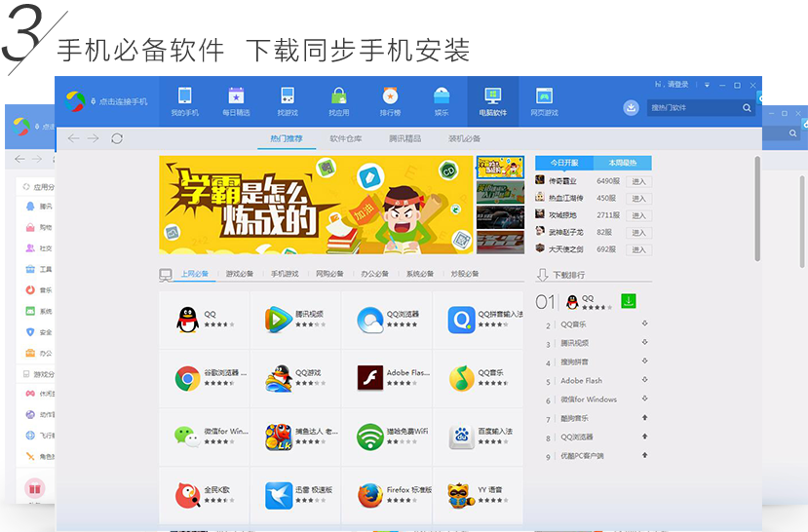This screenshot has height=532, width=808.
Task: Go to the 找游戏 section
Action: coord(288,101)
